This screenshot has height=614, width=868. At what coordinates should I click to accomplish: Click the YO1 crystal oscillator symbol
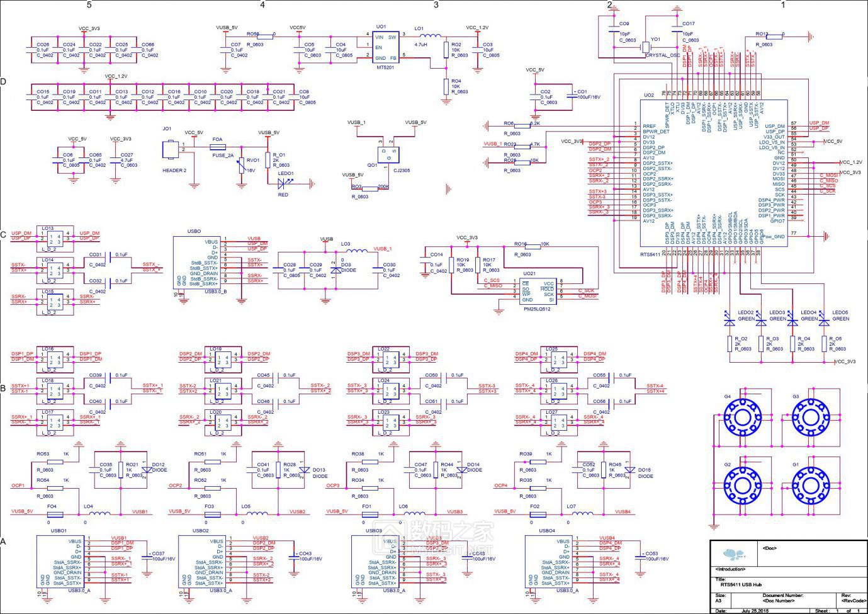point(646,47)
